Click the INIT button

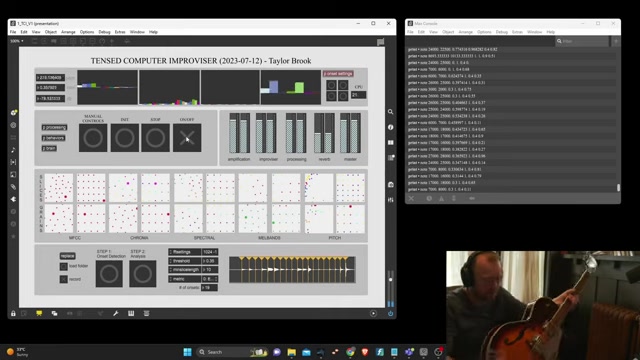[124, 138]
